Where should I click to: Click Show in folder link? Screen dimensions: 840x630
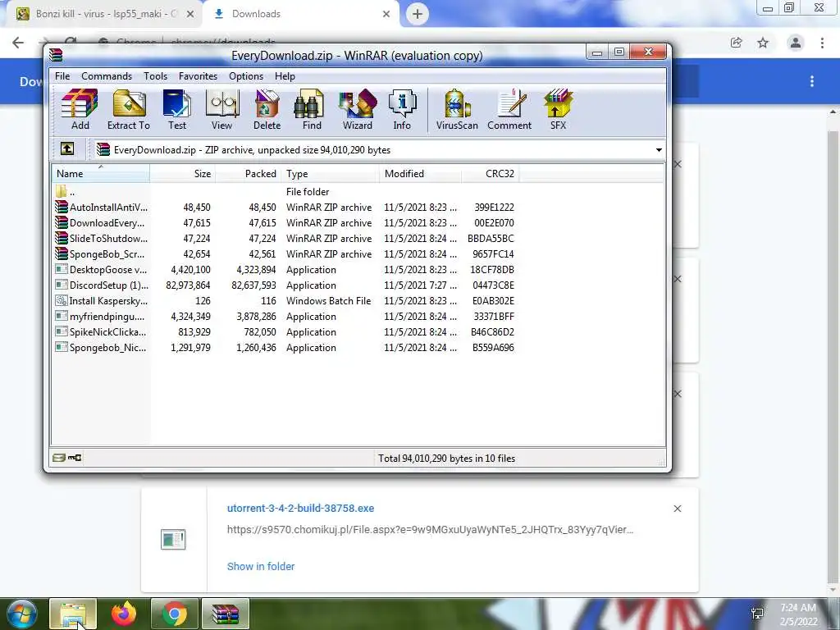pos(261,566)
